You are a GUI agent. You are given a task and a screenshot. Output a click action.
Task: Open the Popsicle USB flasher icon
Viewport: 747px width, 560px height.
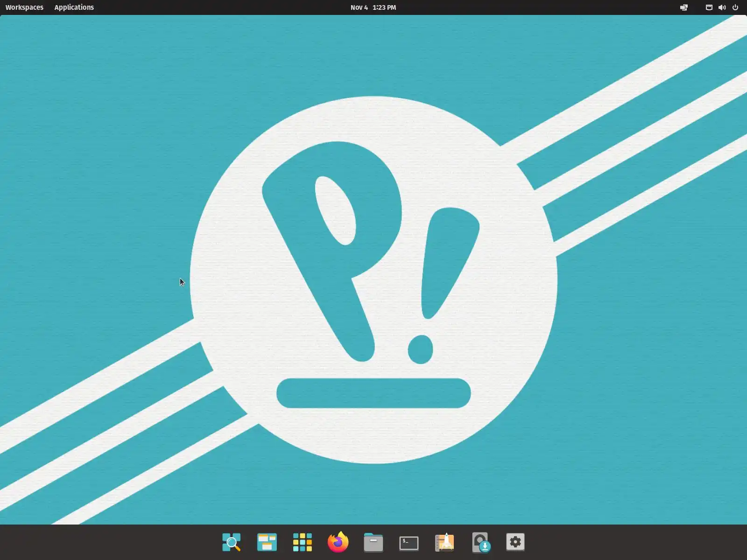click(x=480, y=542)
